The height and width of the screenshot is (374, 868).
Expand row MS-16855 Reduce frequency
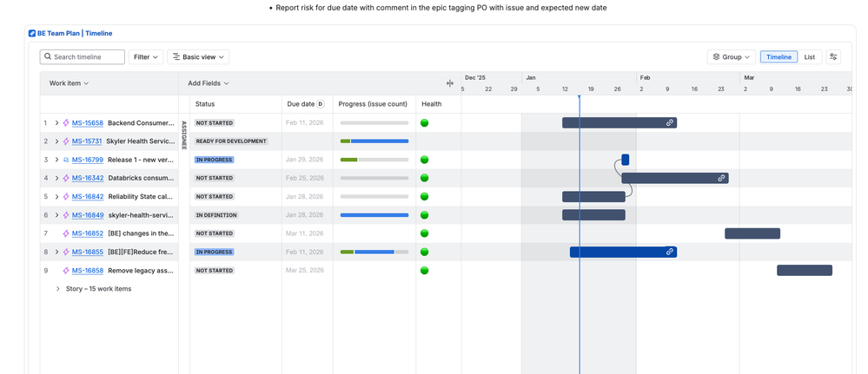(x=56, y=252)
